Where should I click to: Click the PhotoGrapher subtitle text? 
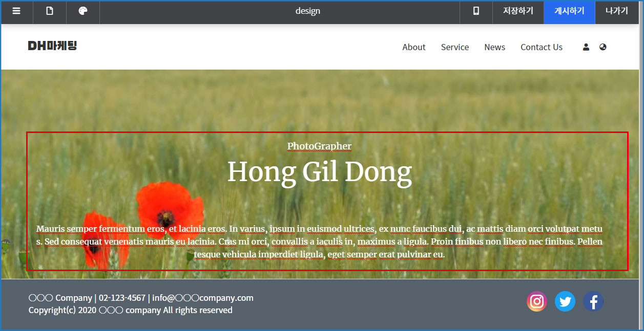click(x=319, y=146)
